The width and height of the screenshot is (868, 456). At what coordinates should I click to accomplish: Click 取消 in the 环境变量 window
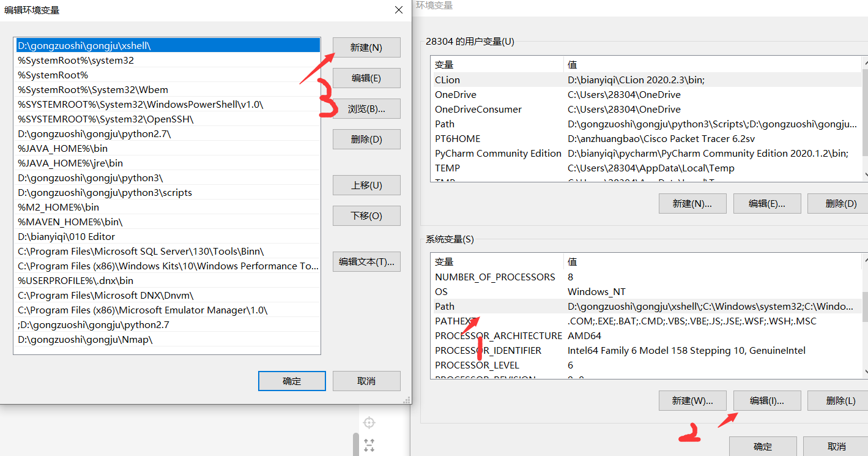[836, 446]
